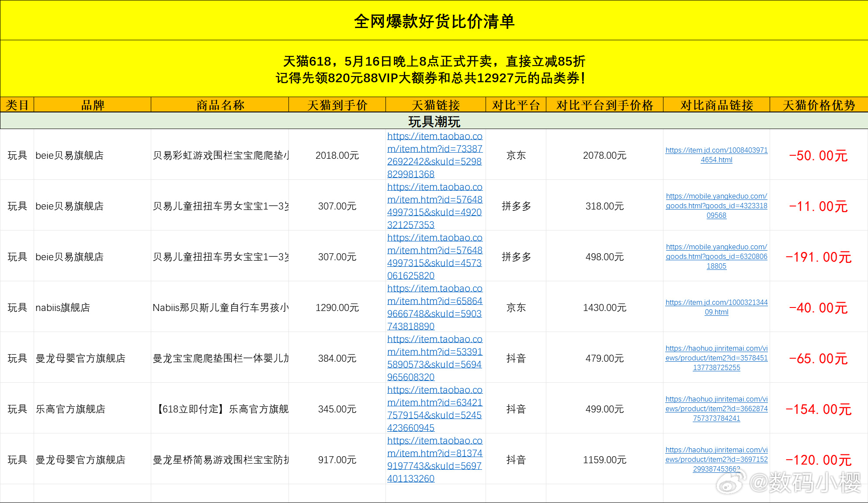The image size is (868, 503).
Task: Click the 玩具潮玩 section row
Action: click(434, 121)
